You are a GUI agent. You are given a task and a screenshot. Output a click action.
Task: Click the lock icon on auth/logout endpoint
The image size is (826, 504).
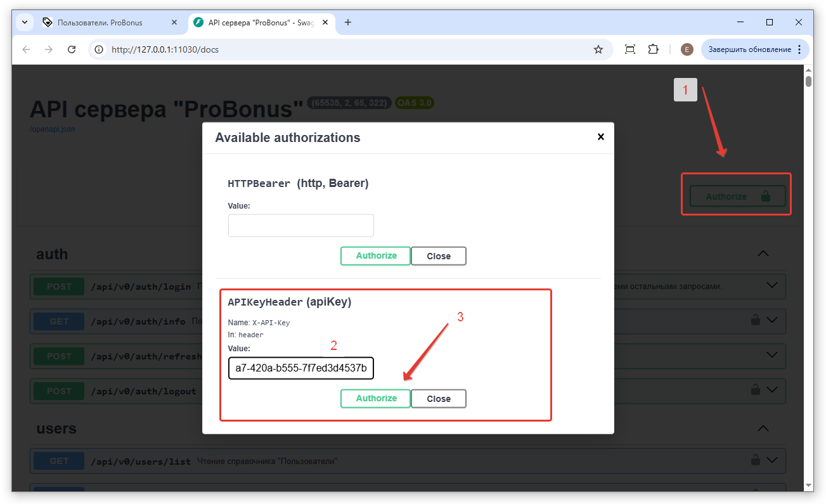coord(755,390)
